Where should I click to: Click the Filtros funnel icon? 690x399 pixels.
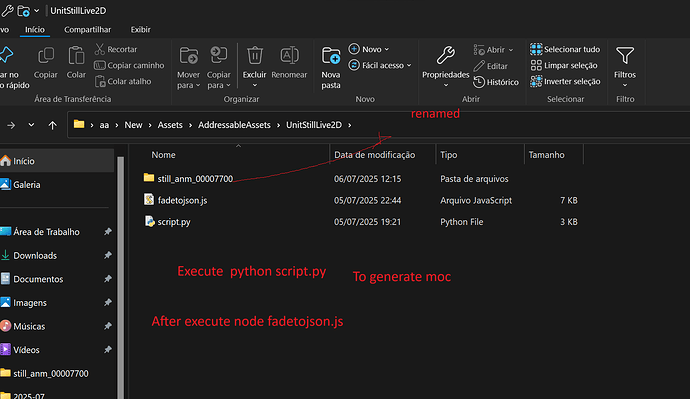click(x=625, y=56)
